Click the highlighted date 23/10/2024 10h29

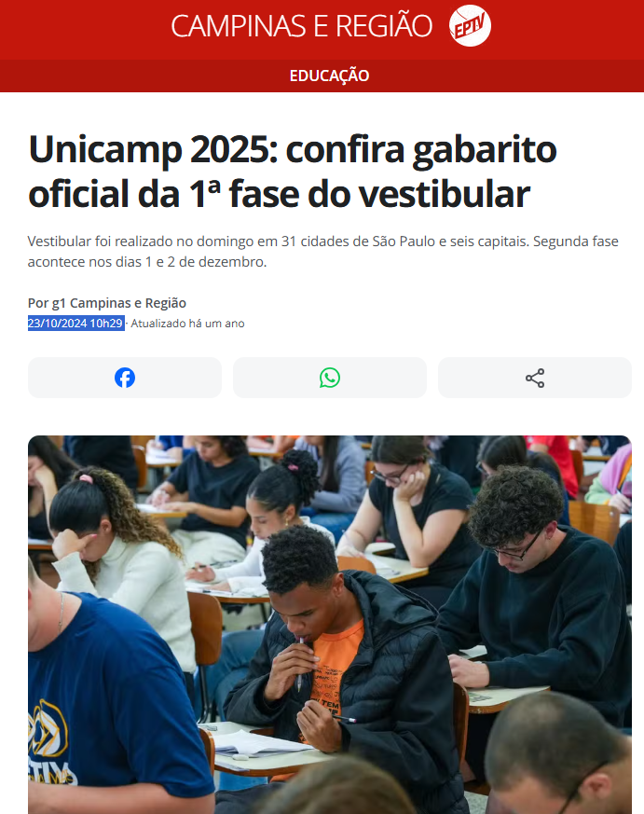[75, 323]
